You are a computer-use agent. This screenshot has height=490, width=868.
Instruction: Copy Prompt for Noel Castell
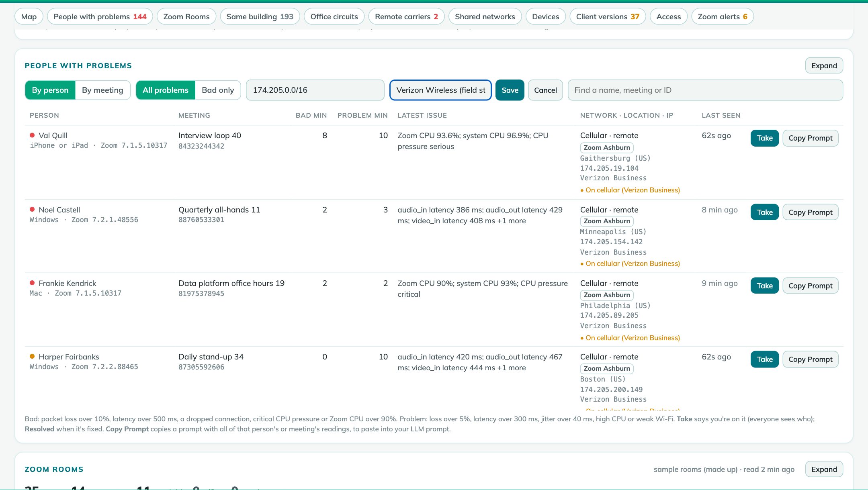(810, 212)
